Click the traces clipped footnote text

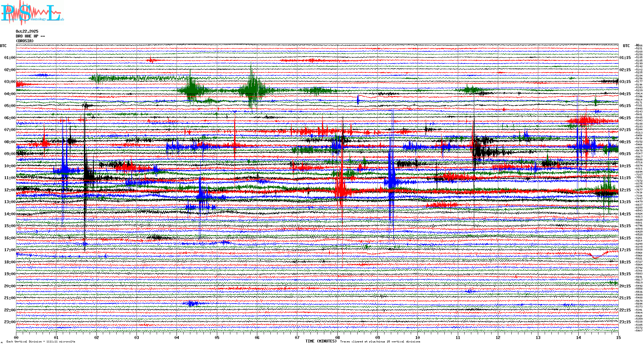tap(380, 342)
